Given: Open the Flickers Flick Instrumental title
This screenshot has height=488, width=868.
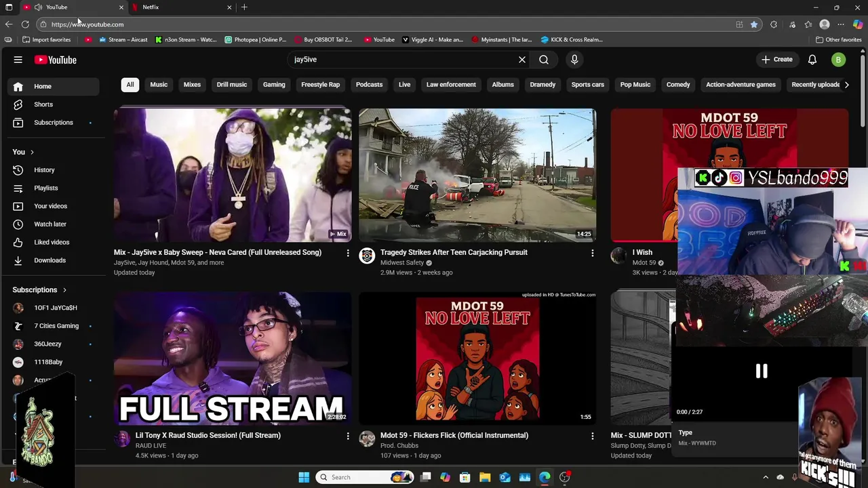Looking at the screenshot, I should point(454,435).
